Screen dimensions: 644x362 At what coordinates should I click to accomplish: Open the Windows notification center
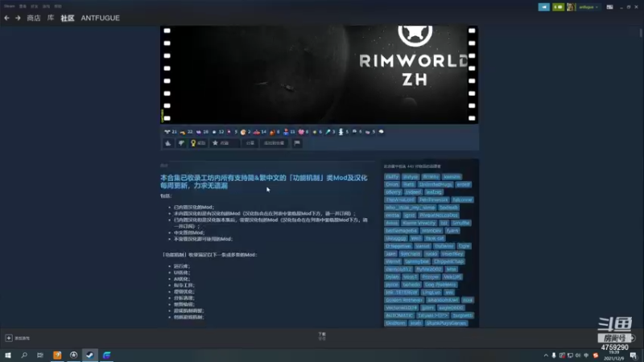[634, 356]
